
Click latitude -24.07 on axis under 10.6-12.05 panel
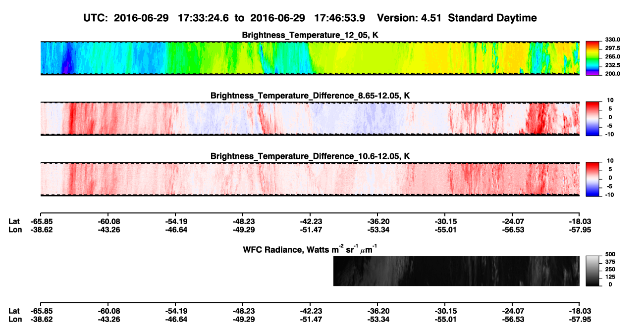[512, 221]
